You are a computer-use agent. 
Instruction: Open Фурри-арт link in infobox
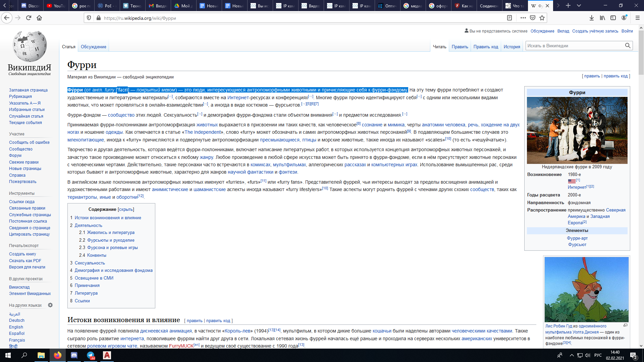[x=577, y=238]
